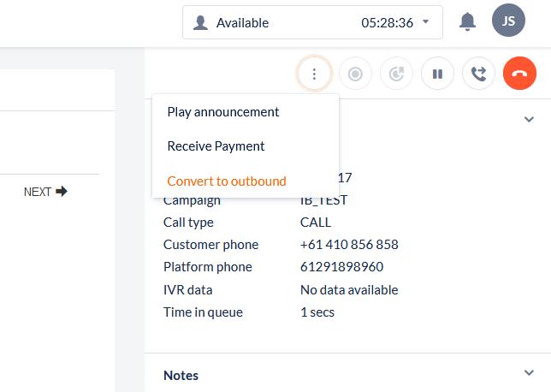The height and width of the screenshot is (392, 551).
Task: Select Play announcement from the menu
Action: pyautogui.click(x=223, y=112)
